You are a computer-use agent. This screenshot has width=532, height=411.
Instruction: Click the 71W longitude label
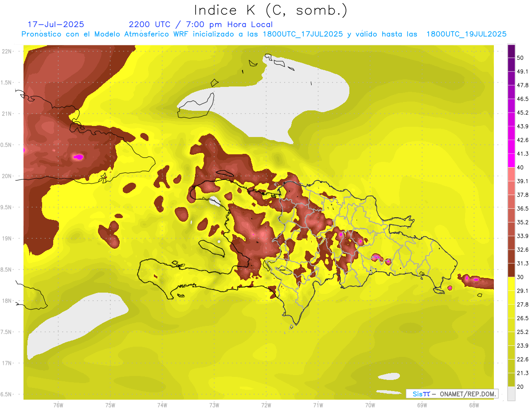tap(318, 405)
